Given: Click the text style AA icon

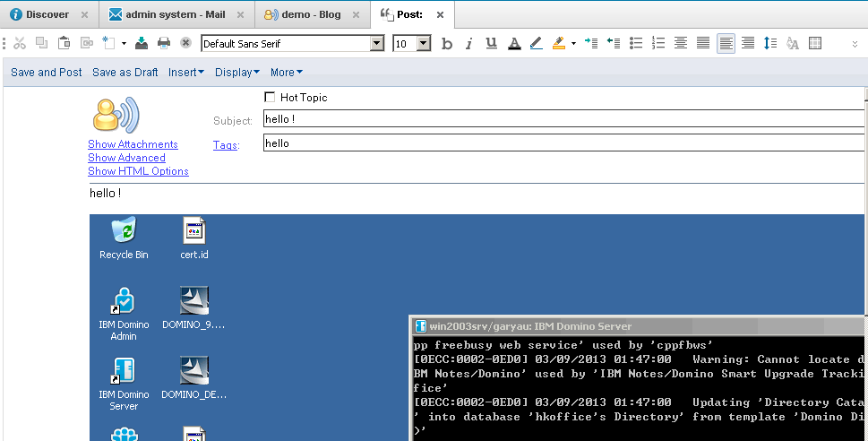Looking at the screenshot, I should point(793,43).
